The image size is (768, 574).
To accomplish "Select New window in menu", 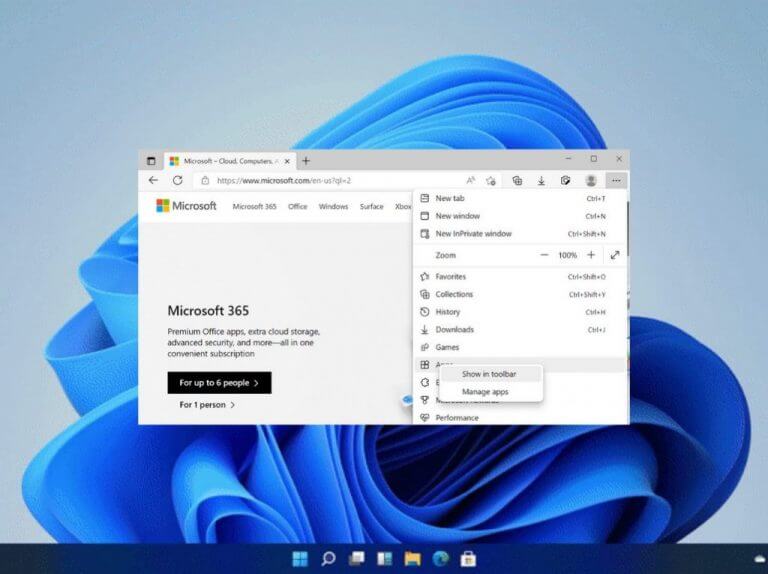I will (520, 216).
